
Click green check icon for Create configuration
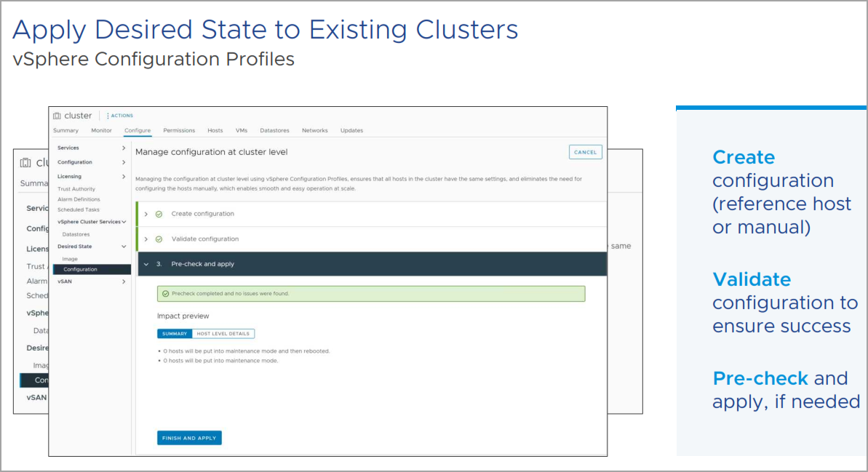pyautogui.click(x=159, y=214)
